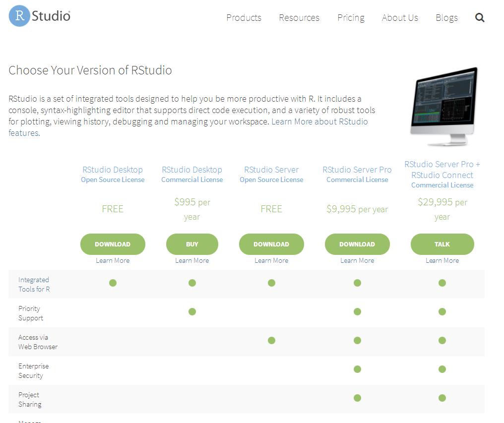Learn More under Server Pro Download

[x=357, y=260]
